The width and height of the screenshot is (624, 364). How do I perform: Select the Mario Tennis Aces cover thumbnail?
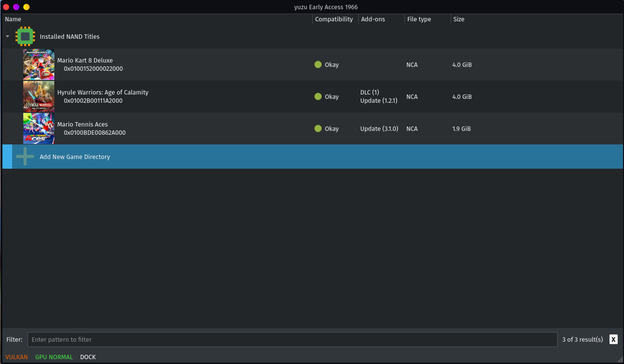coord(39,128)
